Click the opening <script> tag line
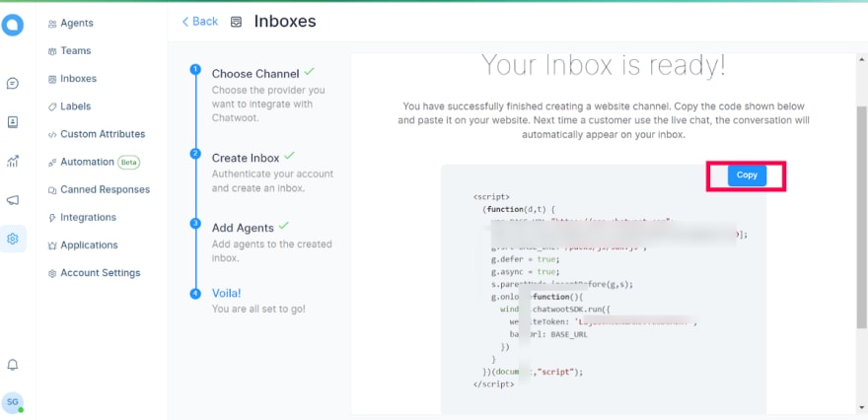Image resolution: width=868 pixels, height=420 pixels. pyautogui.click(x=491, y=196)
